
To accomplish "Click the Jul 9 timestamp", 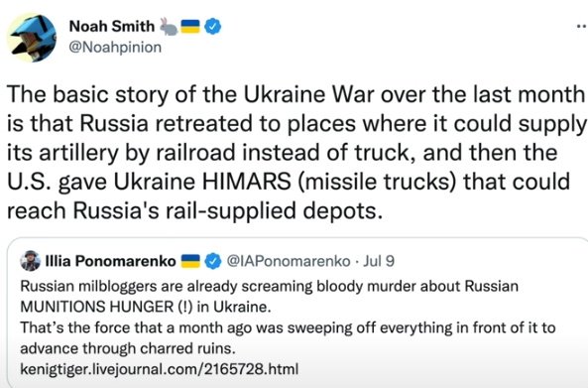I will point(379,261).
